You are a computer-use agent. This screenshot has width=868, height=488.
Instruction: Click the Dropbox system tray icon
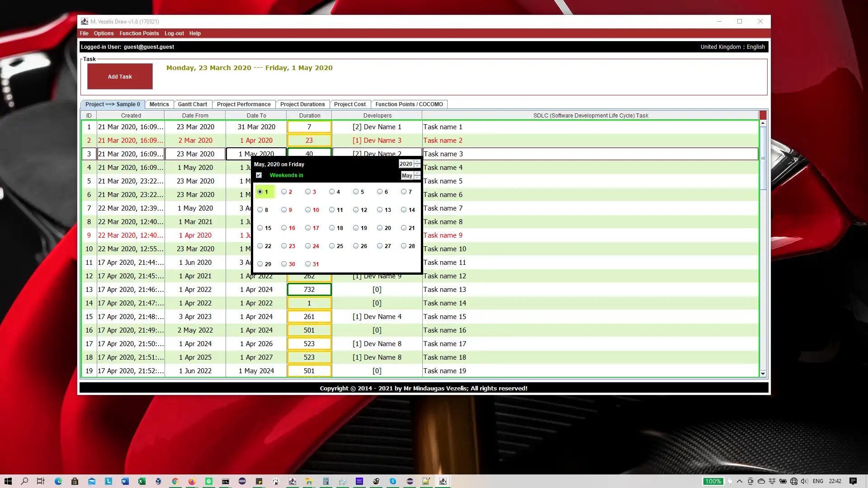pyautogui.click(x=772, y=481)
